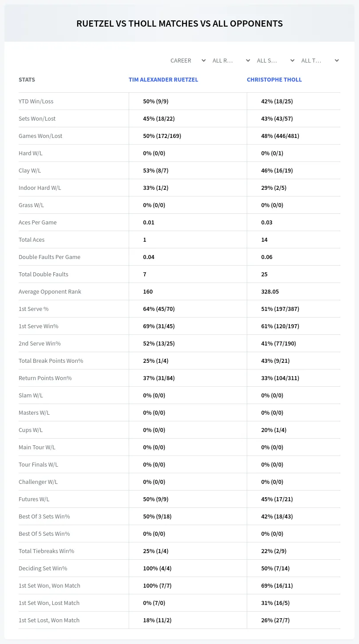Select the Futures W/L row label
This screenshot has height=644, width=359.
click(34, 499)
